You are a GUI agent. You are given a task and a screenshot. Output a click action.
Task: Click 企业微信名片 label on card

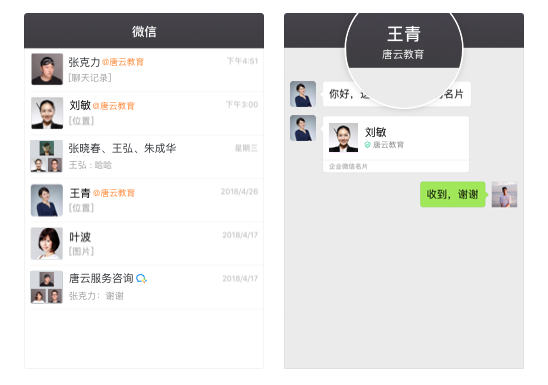348,166
